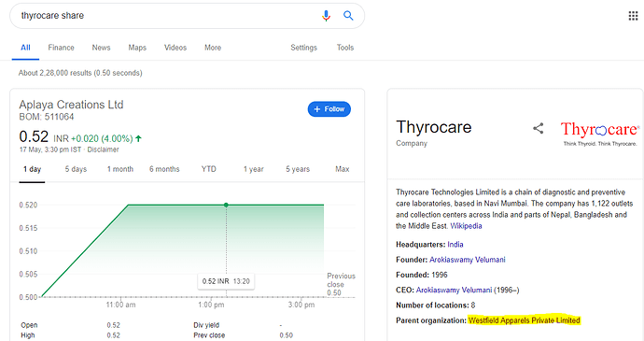Viewport: 644px width, 341px height.
Task: Click the BOM: 511064 ticker text
Action: click(47, 117)
